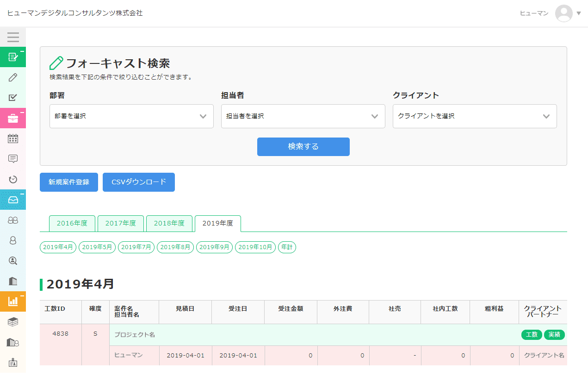Open the checkbox checklist sidebar icon
The image size is (588, 376).
click(13, 98)
